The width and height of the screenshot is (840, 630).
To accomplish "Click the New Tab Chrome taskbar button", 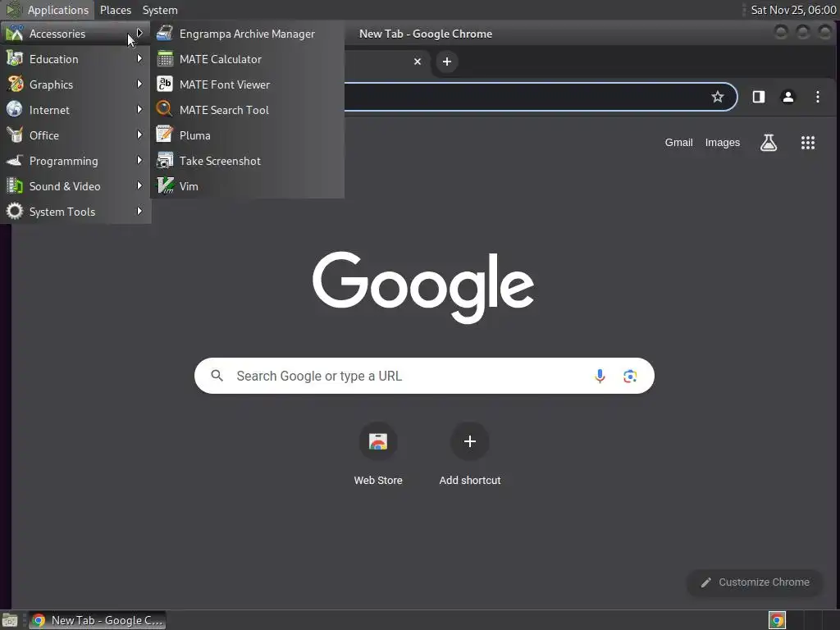I will [x=97, y=620].
